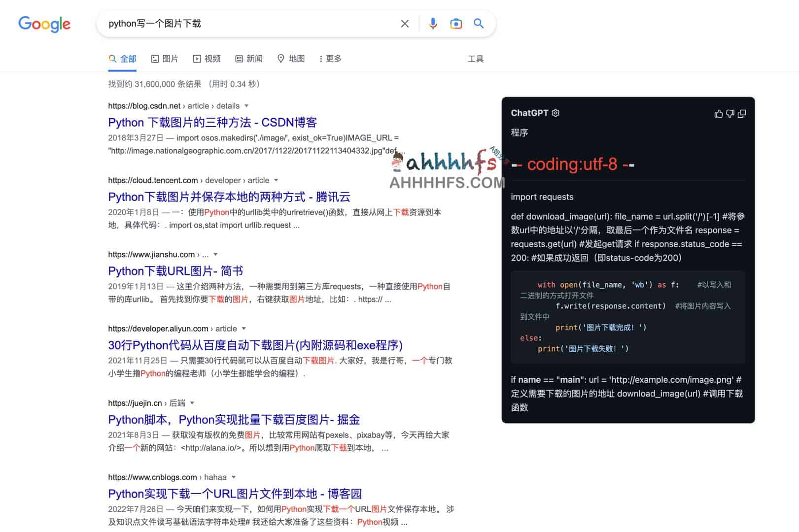Give the ChatGPT answer a thumbs down

click(x=730, y=113)
